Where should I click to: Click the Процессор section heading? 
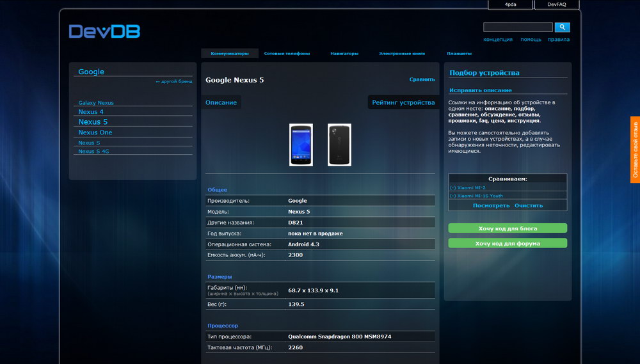point(223,326)
